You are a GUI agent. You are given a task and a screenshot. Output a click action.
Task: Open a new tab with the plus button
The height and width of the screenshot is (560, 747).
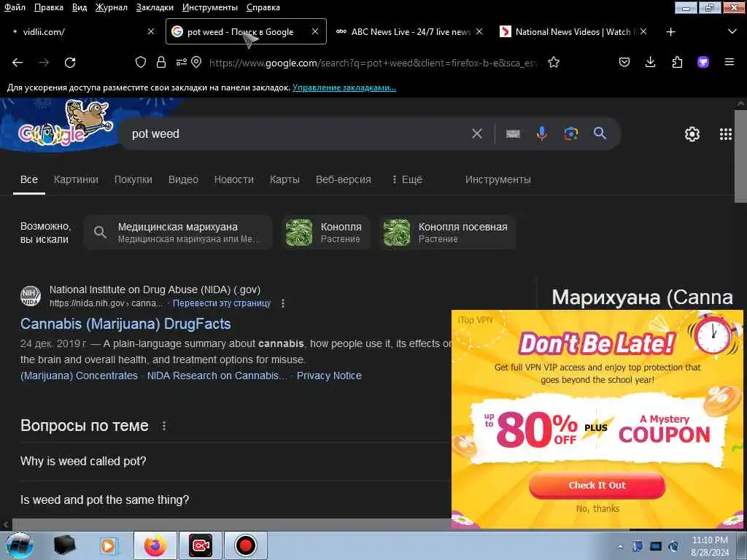(671, 32)
